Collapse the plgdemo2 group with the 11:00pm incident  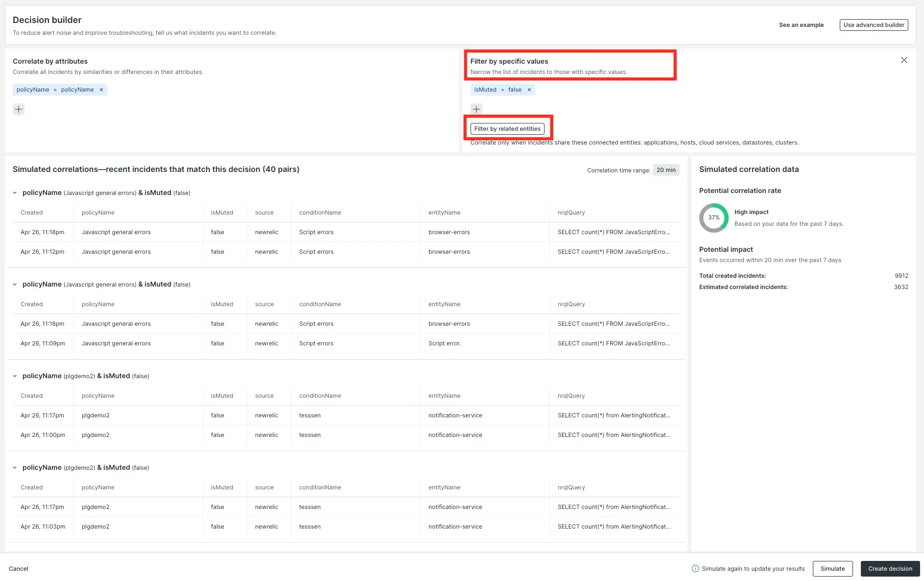click(15, 376)
